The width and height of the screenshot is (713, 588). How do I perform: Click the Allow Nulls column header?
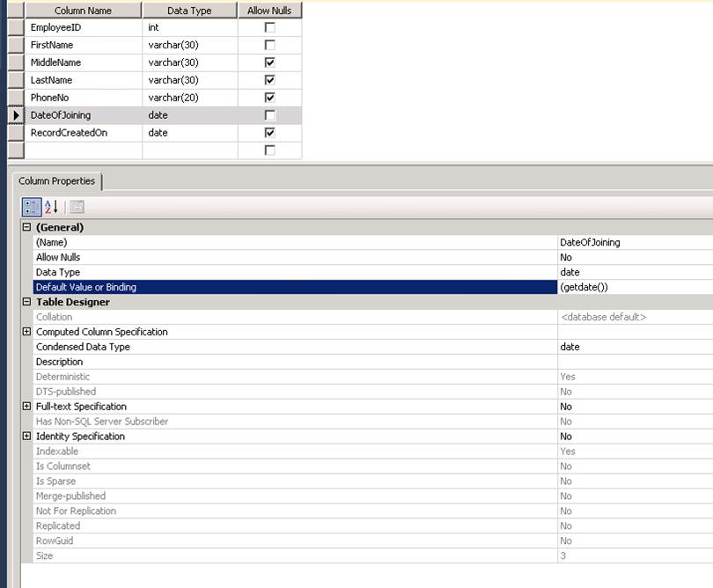click(268, 10)
